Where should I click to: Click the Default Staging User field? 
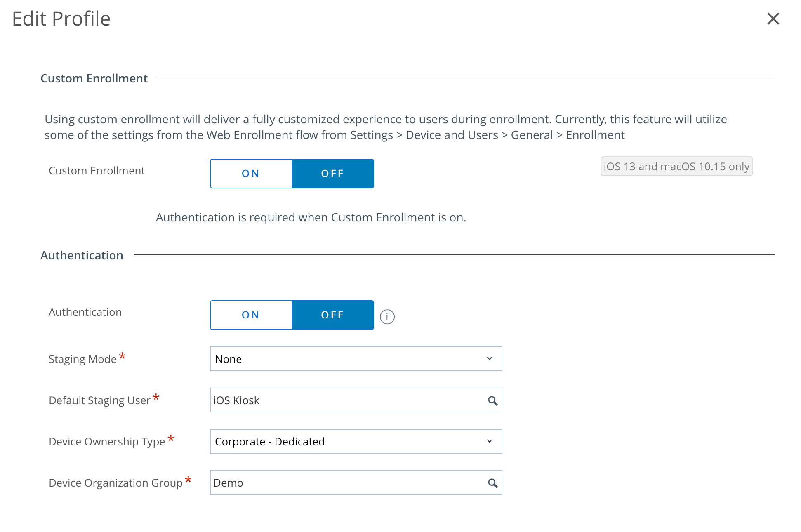click(346, 400)
